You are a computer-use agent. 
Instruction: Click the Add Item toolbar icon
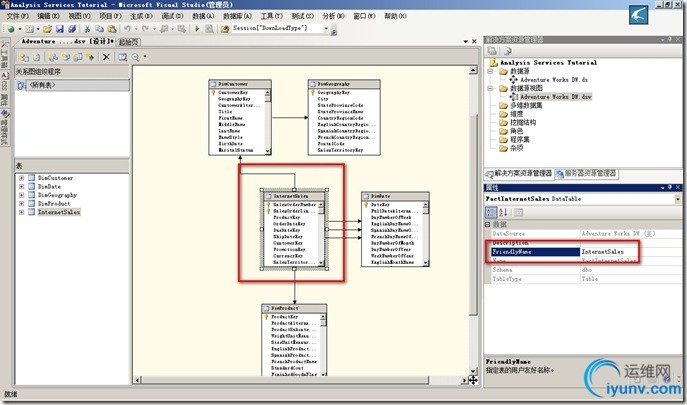29,29
